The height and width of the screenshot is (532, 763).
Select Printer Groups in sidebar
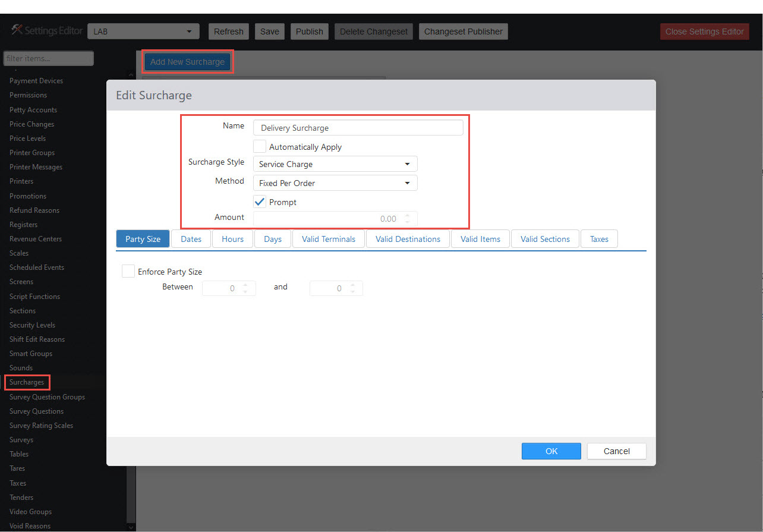32,153
